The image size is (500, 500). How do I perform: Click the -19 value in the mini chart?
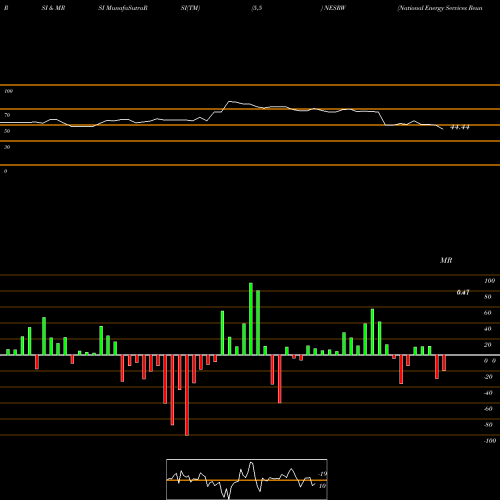click(322, 474)
